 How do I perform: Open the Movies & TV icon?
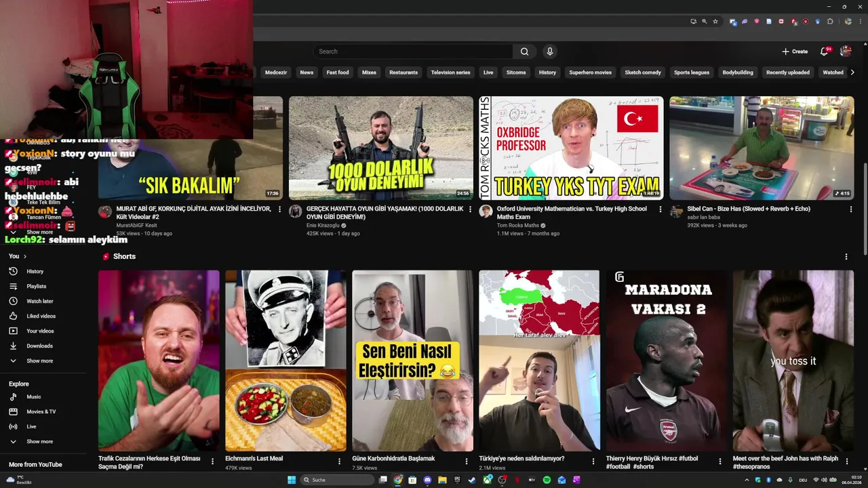coord(13,411)
